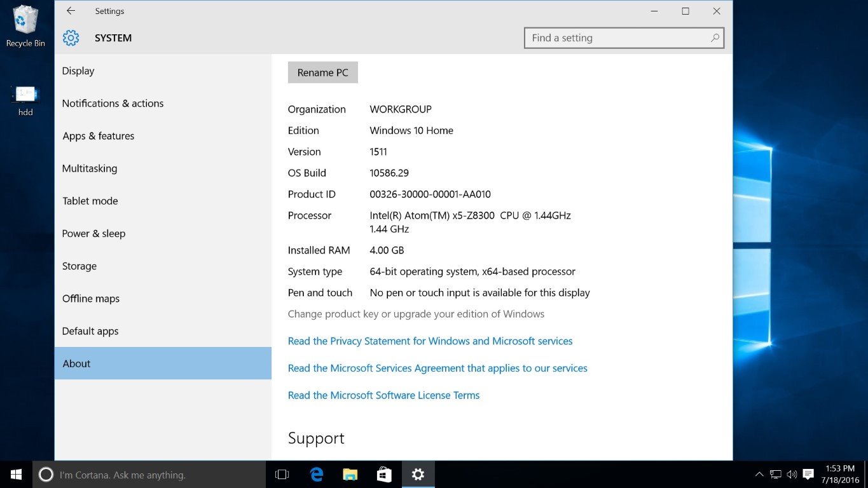Open the Display settings page
This screenshot has height=488, width=868.
(163, 71)
